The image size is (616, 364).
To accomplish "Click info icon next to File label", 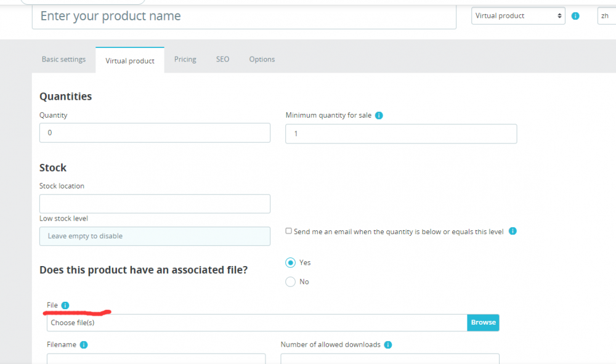I will pyautogui.click(x=65, y=305).
